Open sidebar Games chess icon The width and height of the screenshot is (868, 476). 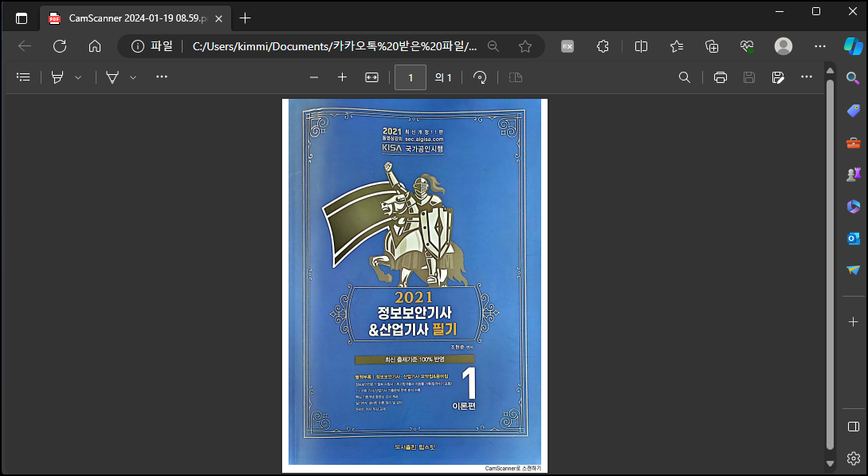pos(853,175)
